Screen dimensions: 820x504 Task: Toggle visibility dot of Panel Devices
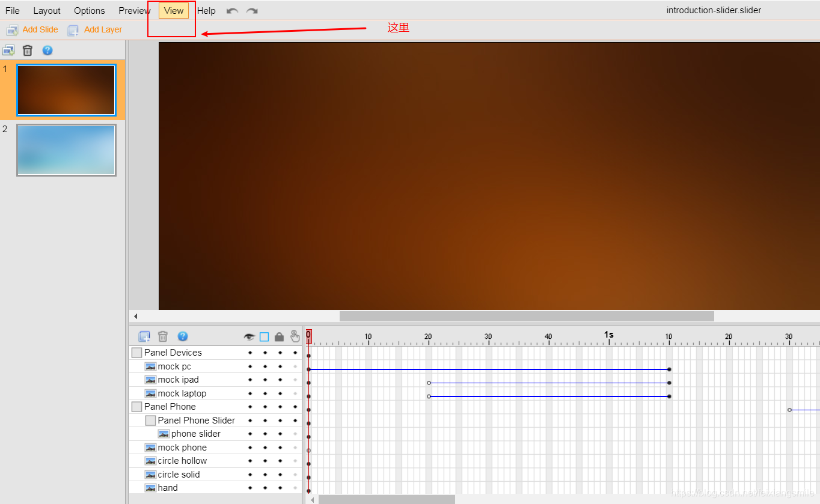click(250, 353)
